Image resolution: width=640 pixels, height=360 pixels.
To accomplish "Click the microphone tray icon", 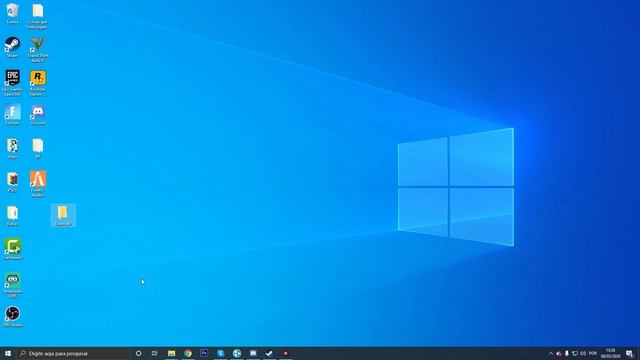I will (x=567, y=353).
